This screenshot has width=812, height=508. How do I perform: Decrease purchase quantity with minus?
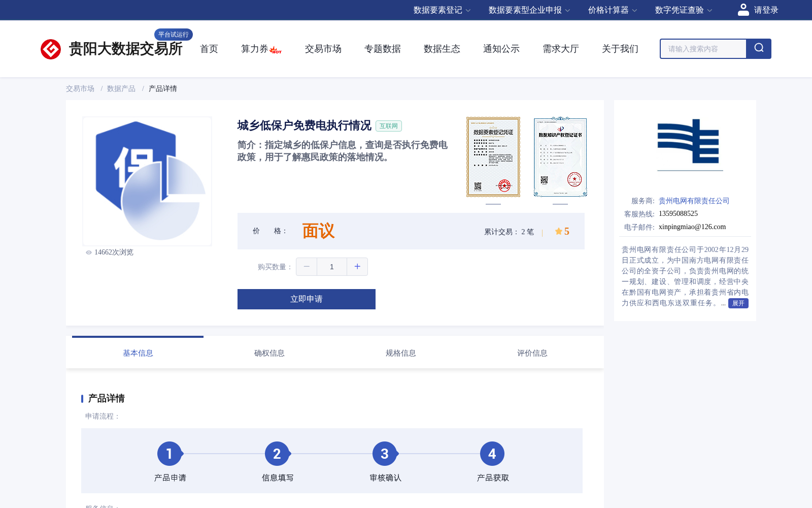coord(307,267)
